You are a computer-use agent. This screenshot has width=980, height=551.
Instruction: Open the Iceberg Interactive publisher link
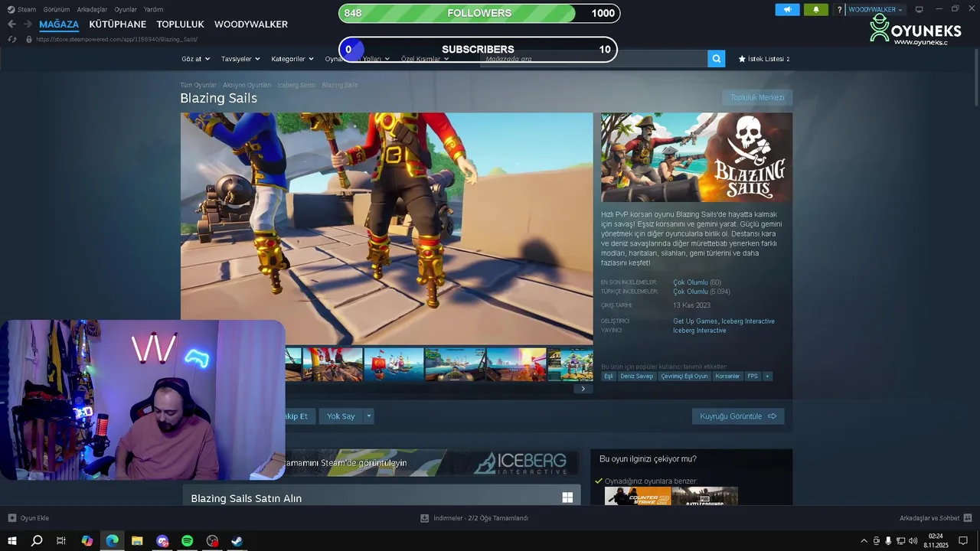(x=699, y=331)
